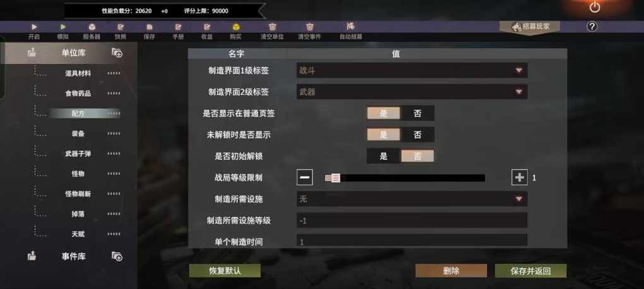This screenshot has width=644, height=289.
Task: Select 否 for 是否显示在普通页签
Action: pyautogui.click(x=417, y=113)
